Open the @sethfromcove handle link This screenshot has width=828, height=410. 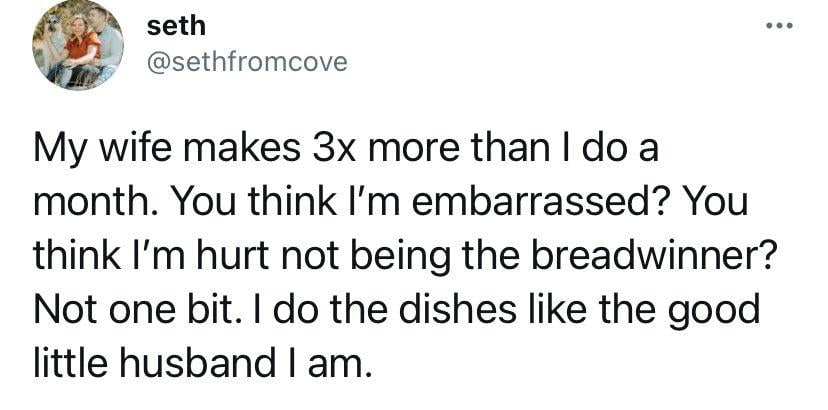click(x=247, y=63)
